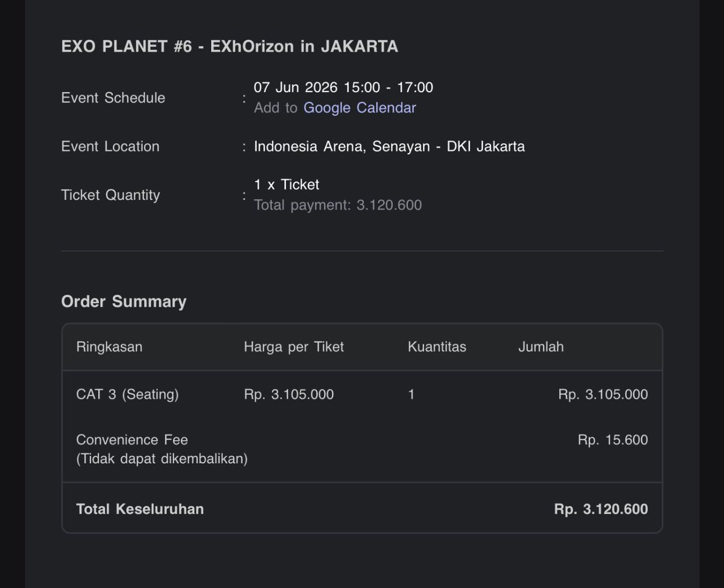Click the Jumlah column header
Viewport: 724px width, 588px height.
541,347
